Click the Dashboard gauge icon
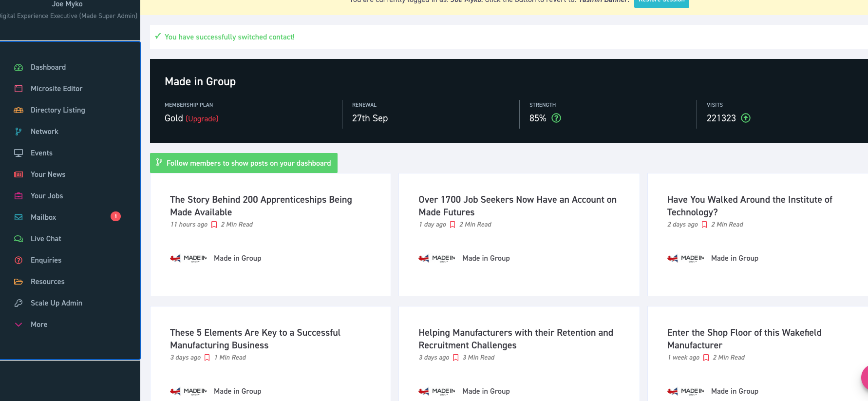The image size is (868, 401). (x=19, y=67)
